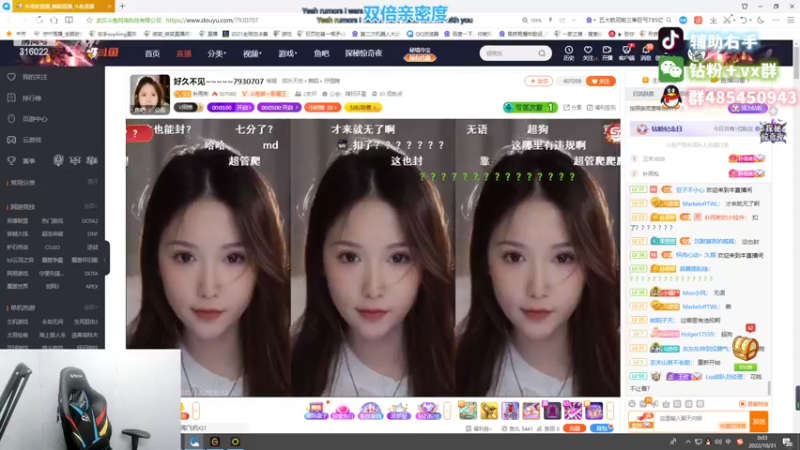Image resolution: width=800 pixels, height=450 pixels.
Task: Show hidden tray icons chevron
Action: pyautogui.click(x=688, y=442)
